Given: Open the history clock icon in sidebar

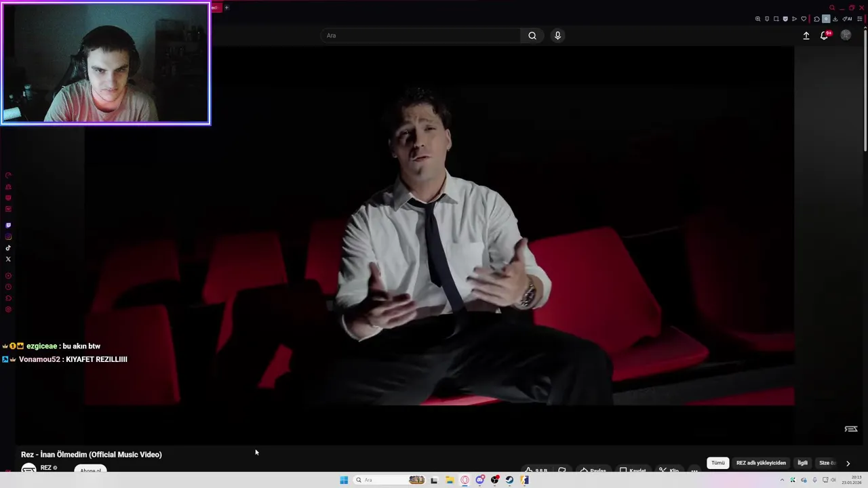Looking at the screenshot, I should tap(8, 287).
